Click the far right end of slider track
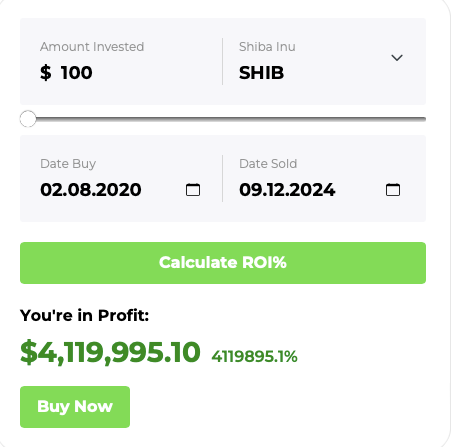The width and height of the screenshot is (458, 447). pos(423,119)
